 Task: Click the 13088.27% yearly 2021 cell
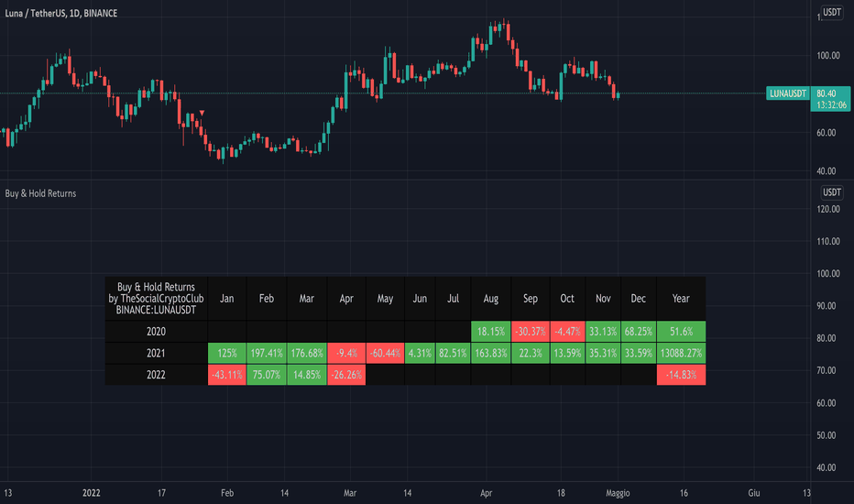[681, 353]
